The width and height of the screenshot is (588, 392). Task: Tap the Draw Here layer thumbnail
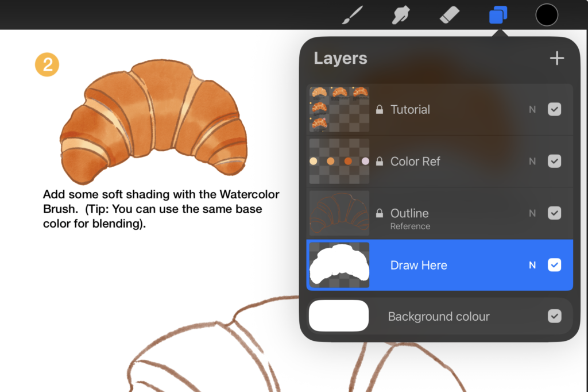click(339, 265)
